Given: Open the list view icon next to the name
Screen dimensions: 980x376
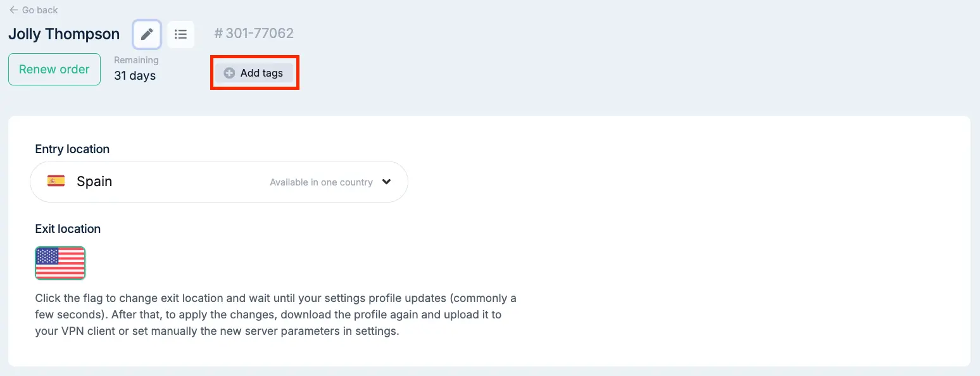Looking at the screenshot, I should 181,34.
